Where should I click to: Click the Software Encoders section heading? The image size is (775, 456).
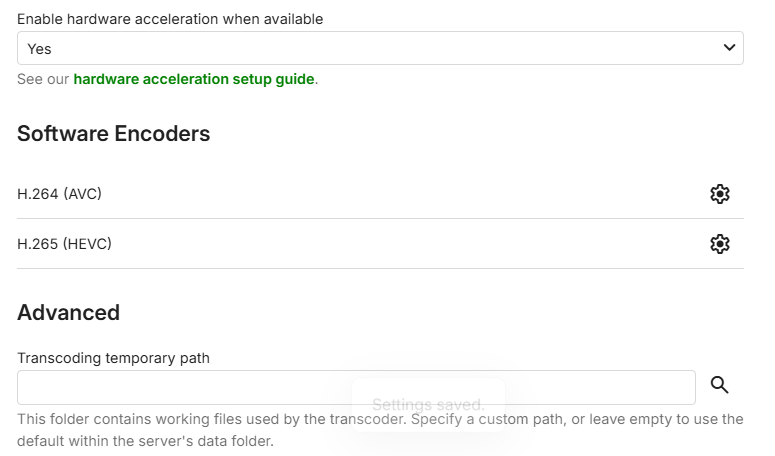[114, 134]
